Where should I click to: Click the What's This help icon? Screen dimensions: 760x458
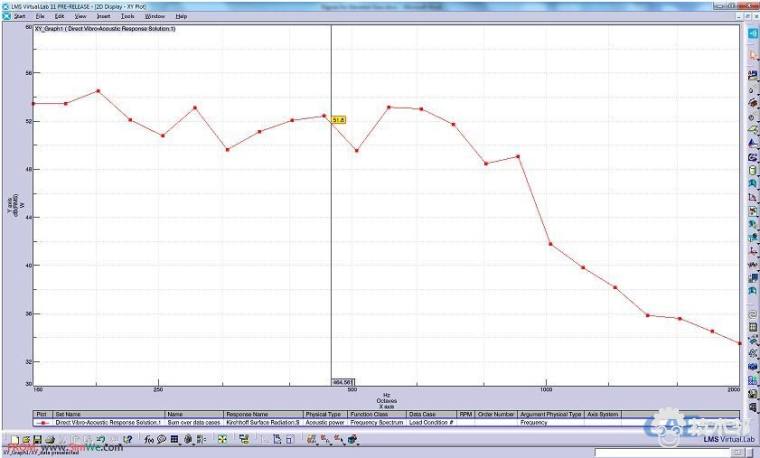coord(127,438)
